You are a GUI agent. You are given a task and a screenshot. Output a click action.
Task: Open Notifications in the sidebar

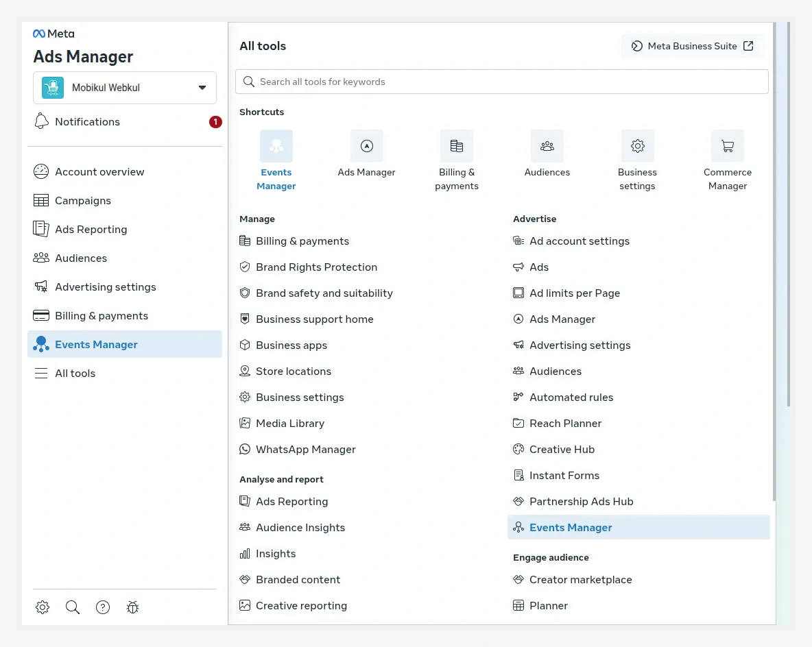125,121
